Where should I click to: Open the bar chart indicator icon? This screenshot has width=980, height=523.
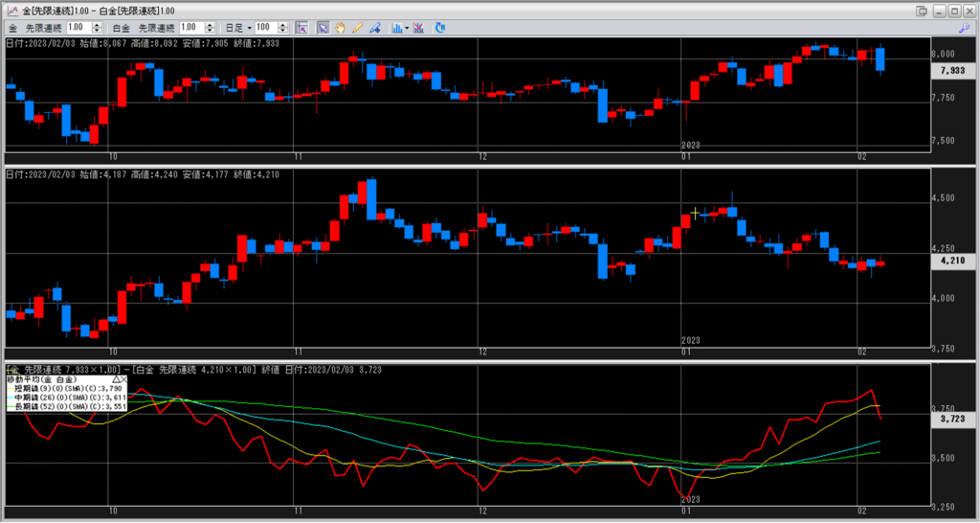[x=395, y=28]
